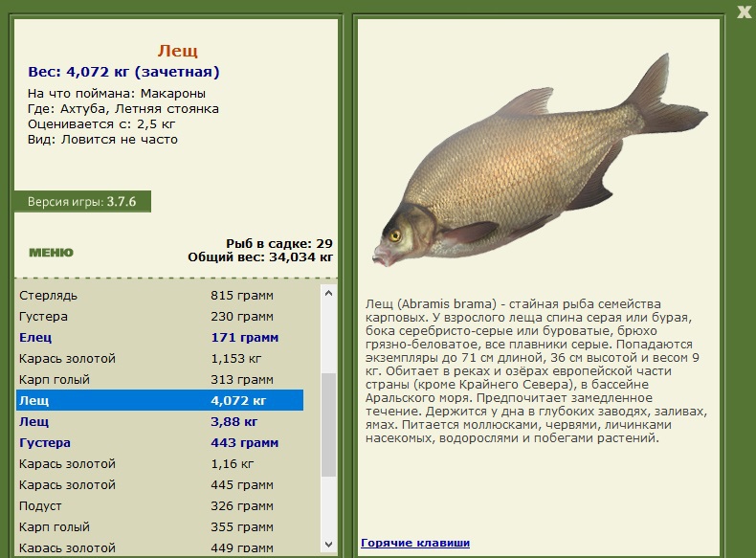The image size is (756, 558).
Task: Close the fish info window with X
Action: click(x=745, y=12)
